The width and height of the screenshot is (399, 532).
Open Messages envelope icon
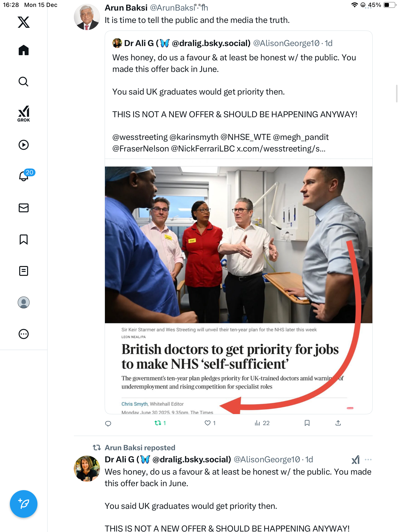tap(24, 208)
